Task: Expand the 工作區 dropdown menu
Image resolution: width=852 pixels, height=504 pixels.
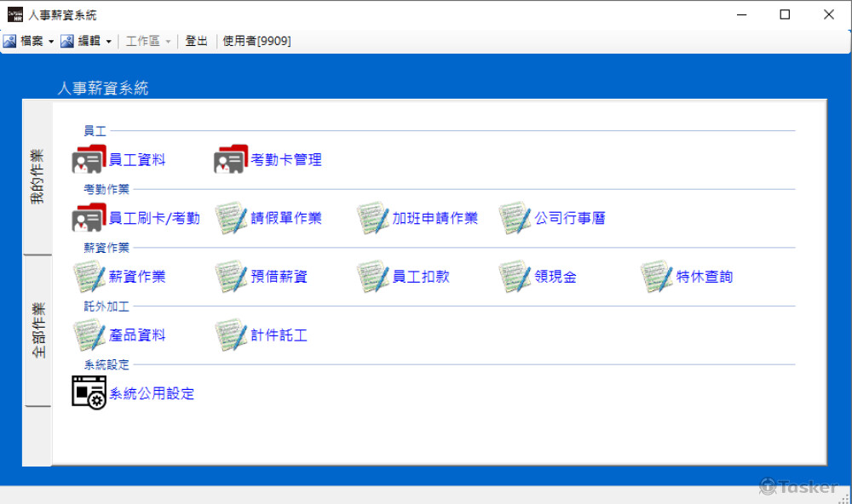Action: coord(148,41)
